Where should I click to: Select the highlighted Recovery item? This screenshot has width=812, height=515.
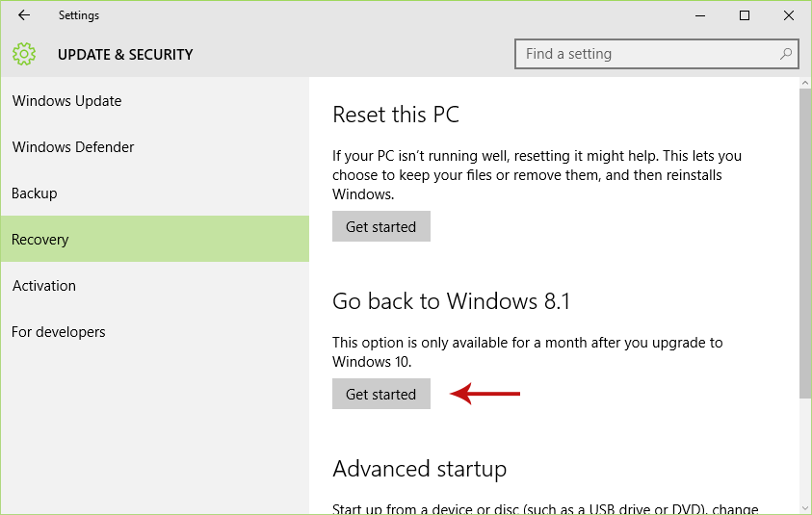click(155, 239)
